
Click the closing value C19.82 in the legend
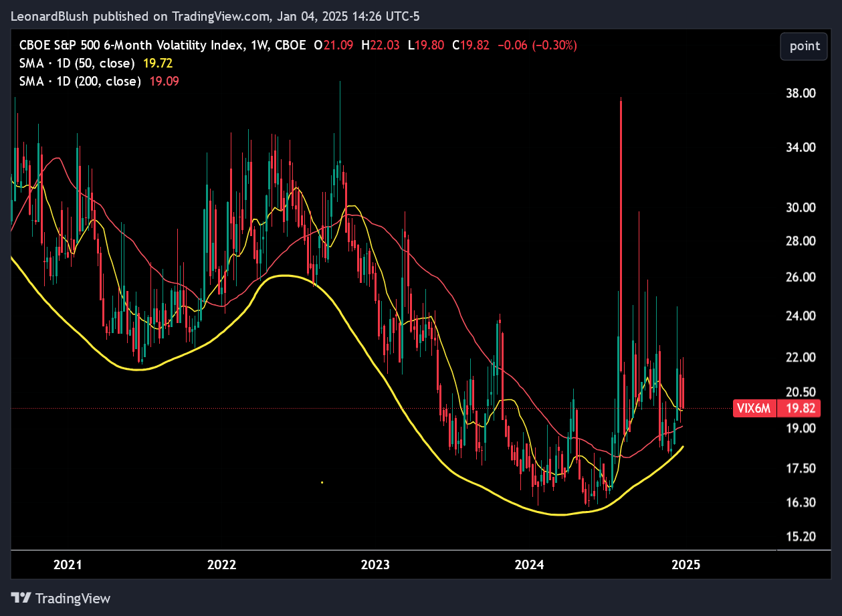[471, 45]
